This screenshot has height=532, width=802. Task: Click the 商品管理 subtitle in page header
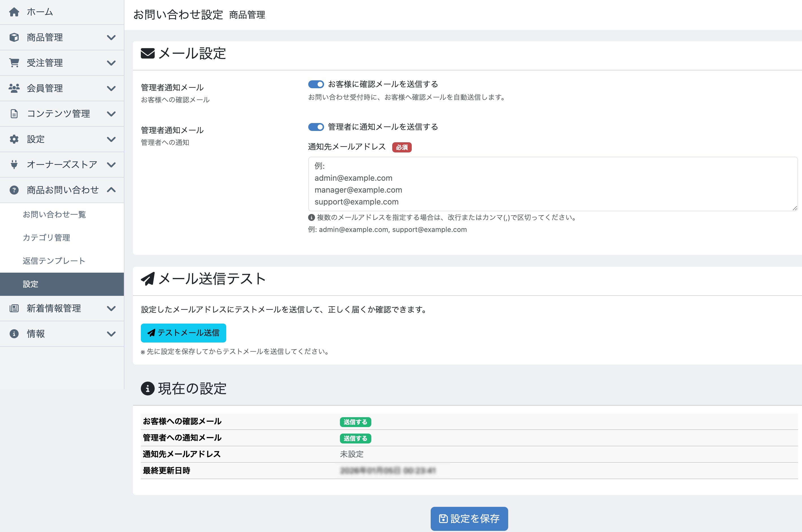[247, 15]
